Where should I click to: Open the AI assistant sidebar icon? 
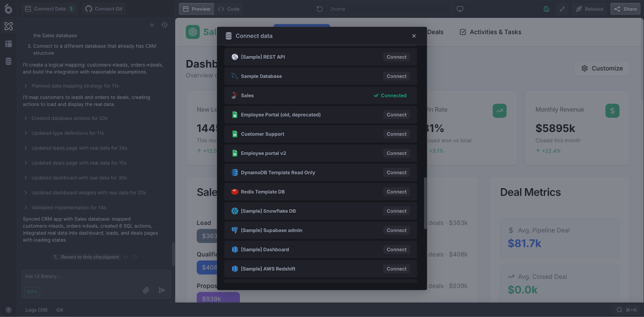click(8, 26)
